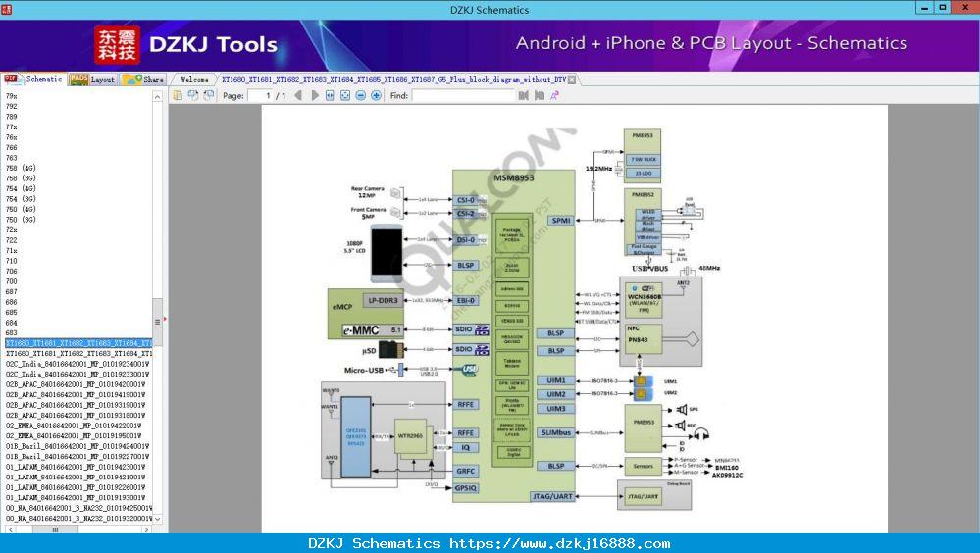Click the red panel splitter collapse arrow
Image resolution: width=980 pixels, height=553 pixels.
[x=165, y=319]
